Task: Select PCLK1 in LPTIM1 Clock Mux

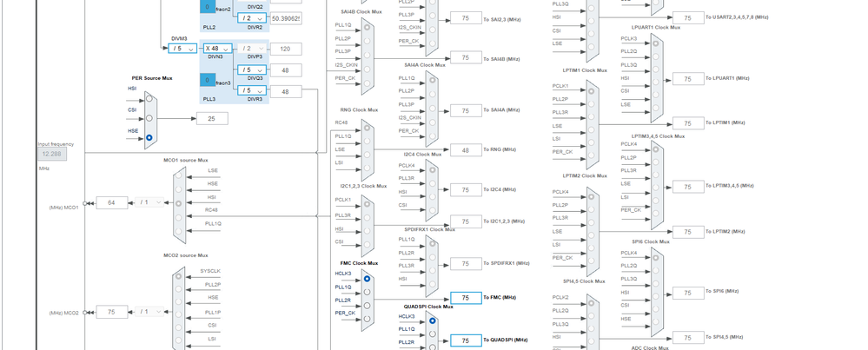Action: (593, 90)
